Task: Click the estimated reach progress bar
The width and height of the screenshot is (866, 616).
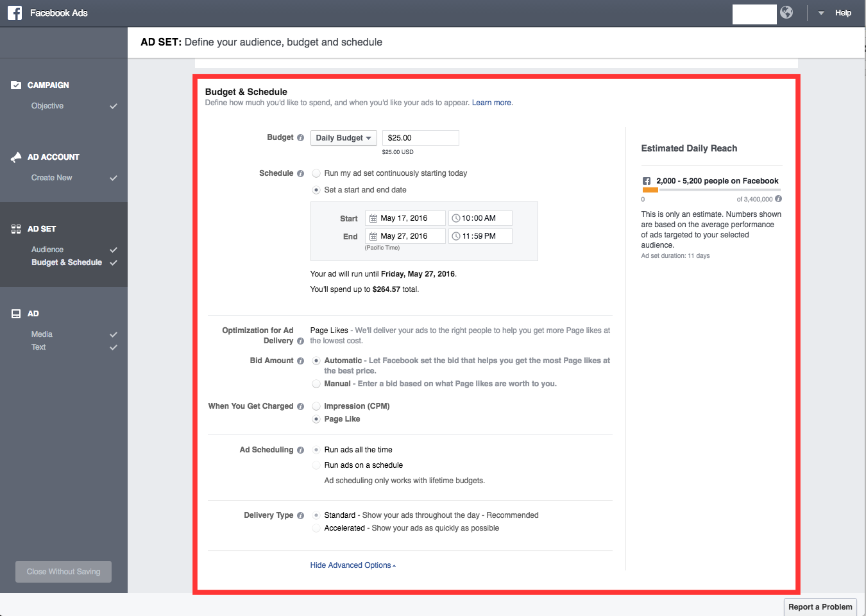Action: [x=712, y=190]
